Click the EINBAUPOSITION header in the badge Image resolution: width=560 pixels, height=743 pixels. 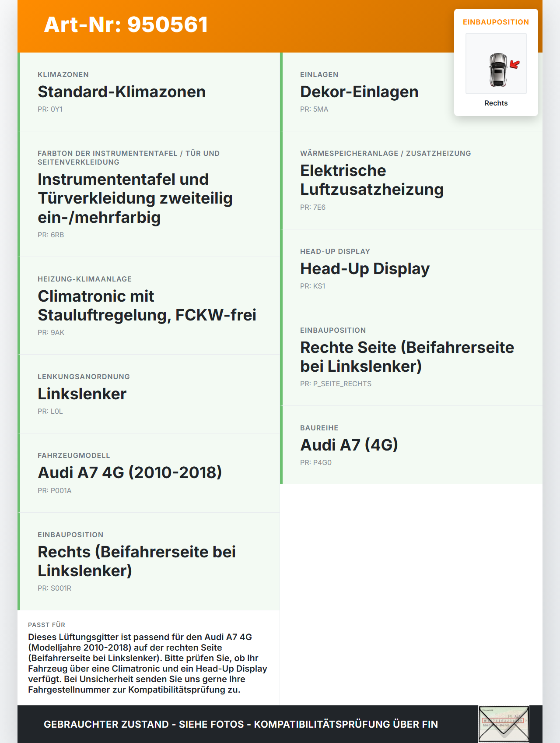point(496,22)
